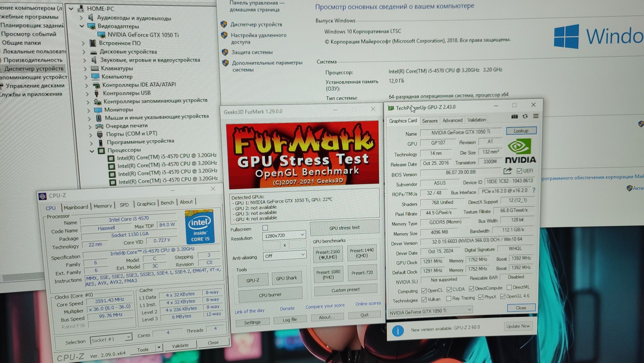644x363 pixels.
Task: Click the Validate button in CPU-Z
Action: pos(180,346)
